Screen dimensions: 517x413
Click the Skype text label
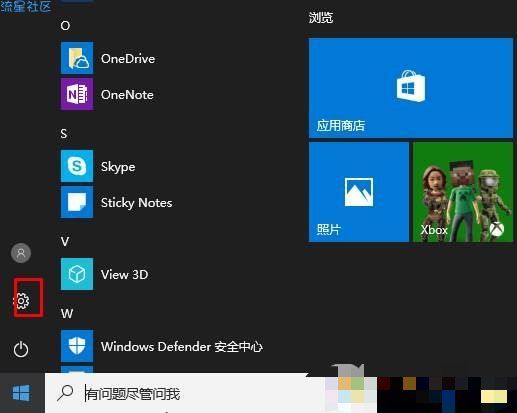point(118,167)
